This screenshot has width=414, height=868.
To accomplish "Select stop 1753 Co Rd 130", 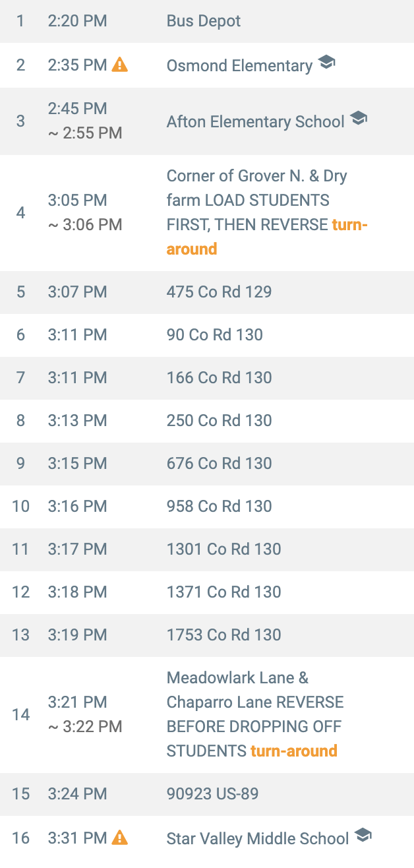I will click(x=223, y=635).
